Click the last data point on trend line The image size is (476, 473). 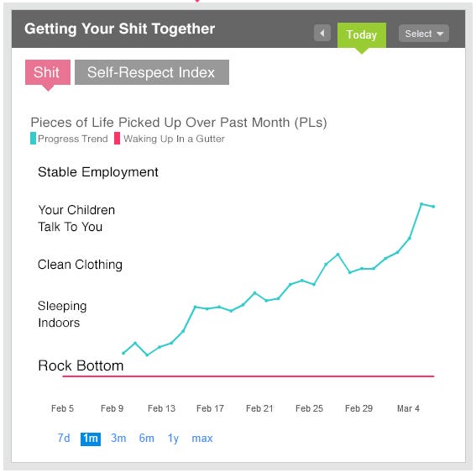433,207
